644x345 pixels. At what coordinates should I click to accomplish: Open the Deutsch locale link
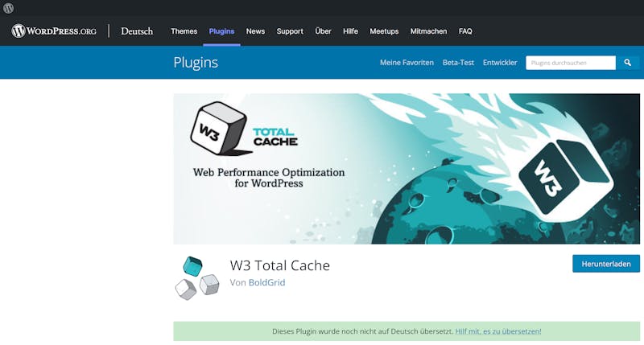tap(137, 31)
